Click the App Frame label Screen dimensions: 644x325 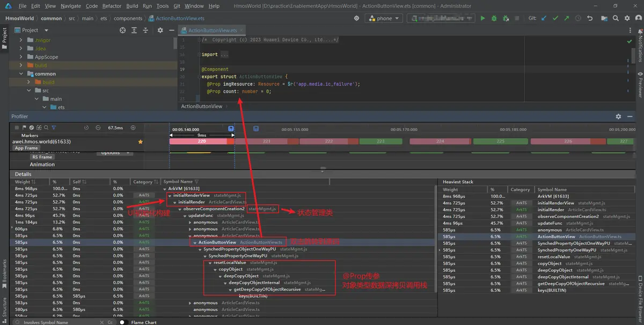[x=26, y=148]
